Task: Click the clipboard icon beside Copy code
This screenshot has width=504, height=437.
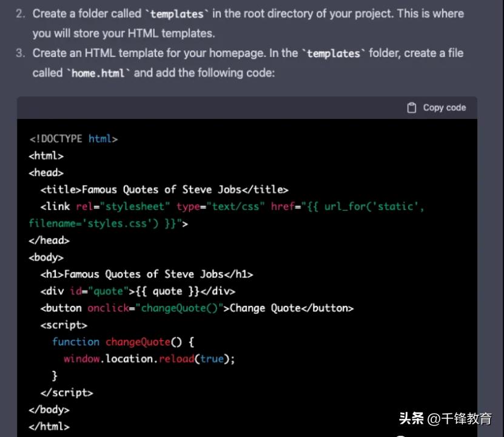Action: pos(412,108)
